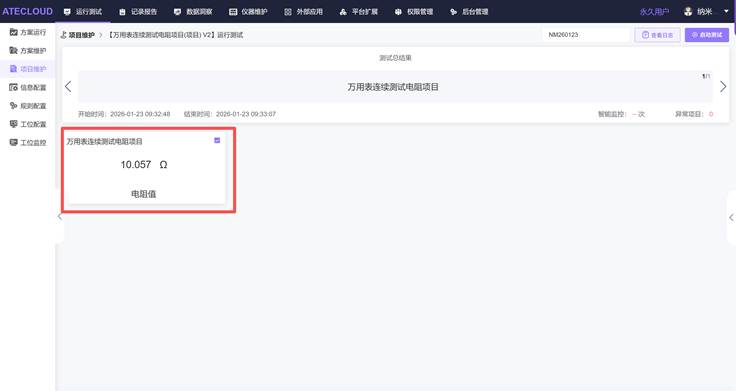Click the 智能监控 一次 text
The width and height of the screenshot is (736, 391).
pyautogui.click(x=621, y=114)
